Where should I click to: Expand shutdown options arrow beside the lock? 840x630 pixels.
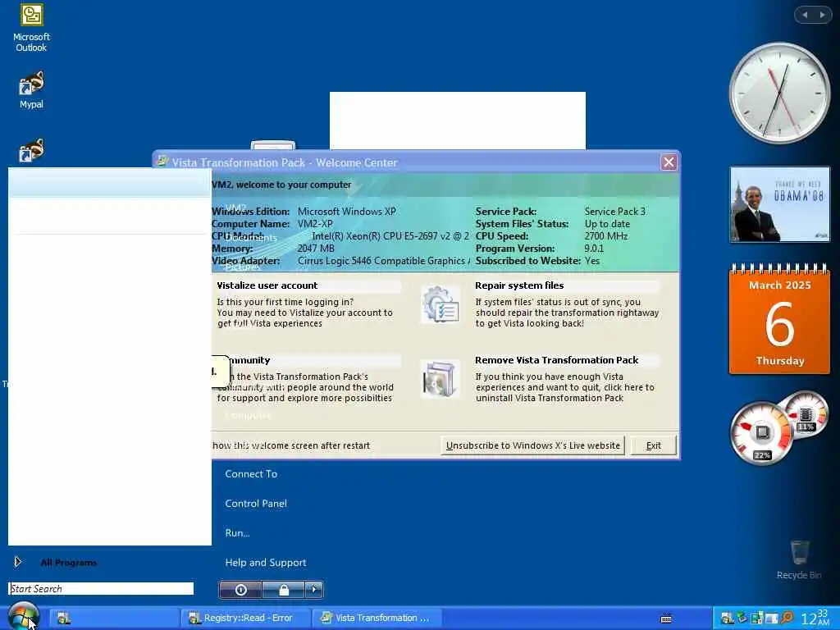point(314,590)
